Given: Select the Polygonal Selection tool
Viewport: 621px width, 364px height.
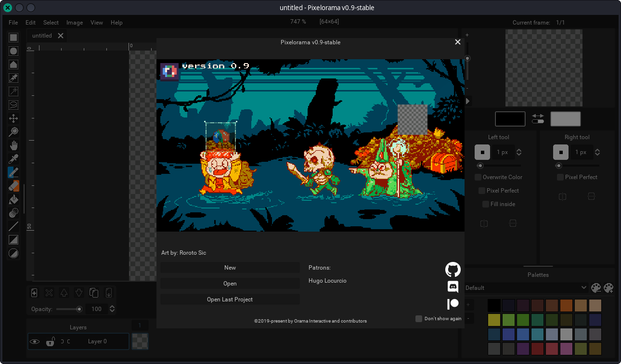Looking at the screenshot, I should 13,65.
